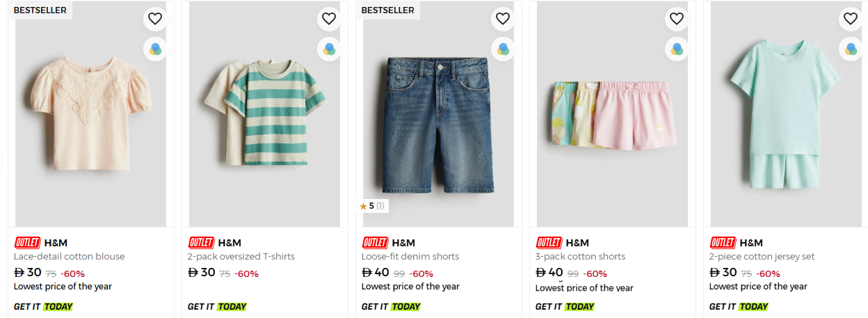Image resolution: width=868 pixels, height=318 pixels.
Task: Show color variants for 2-pack oversized T-shirts
Action: [328, 49]
